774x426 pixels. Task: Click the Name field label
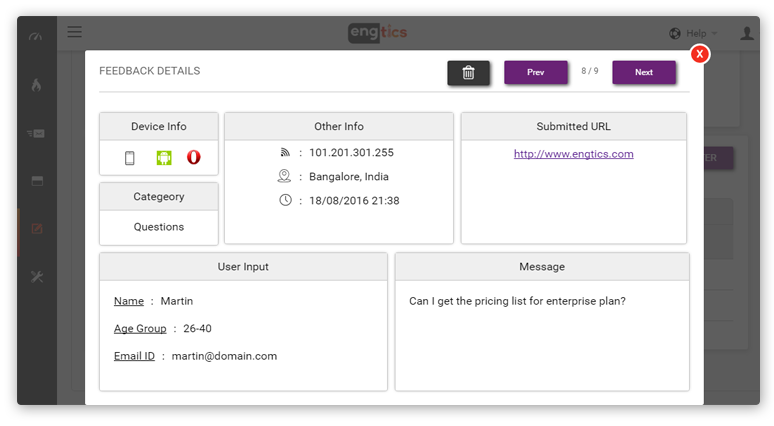coord(129,301)
